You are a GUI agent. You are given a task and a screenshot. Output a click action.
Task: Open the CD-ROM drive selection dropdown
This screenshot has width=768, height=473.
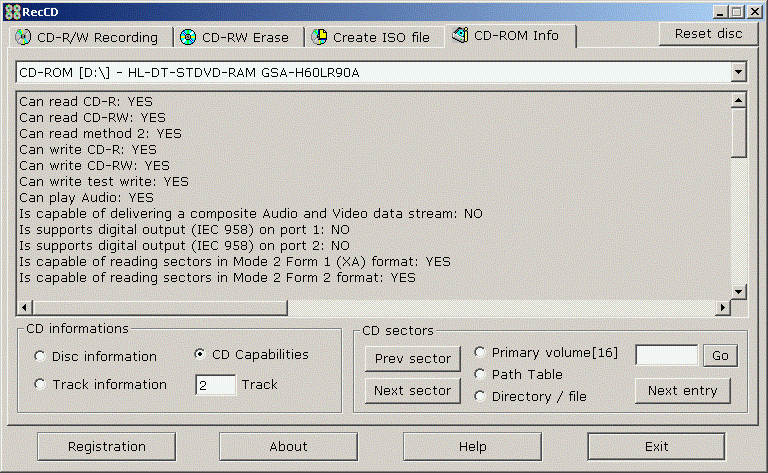[738, 73]
